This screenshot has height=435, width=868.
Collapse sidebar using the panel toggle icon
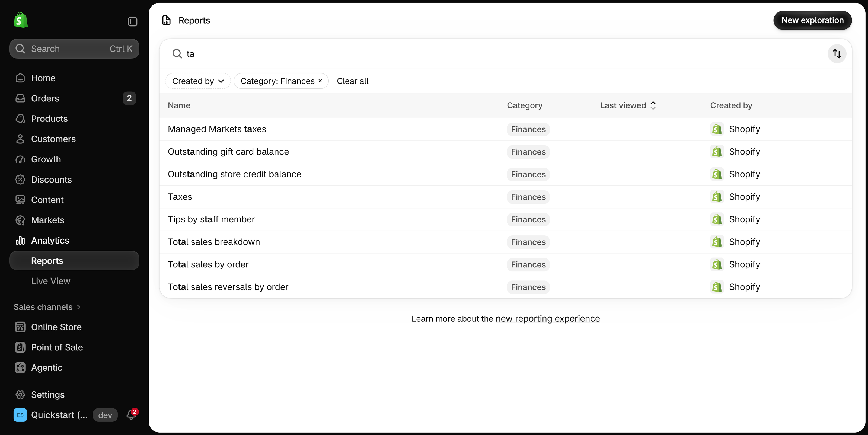tap(132, 22)
